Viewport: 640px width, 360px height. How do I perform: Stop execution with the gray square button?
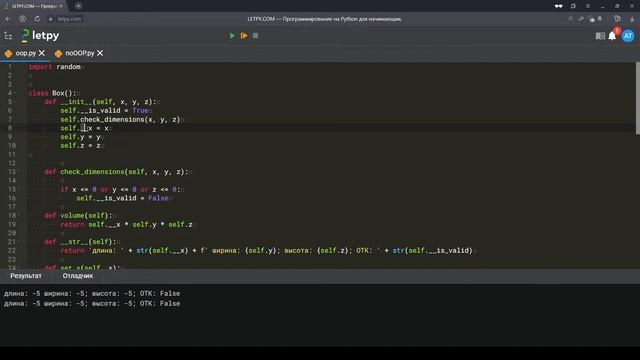[x=256, y=36]
